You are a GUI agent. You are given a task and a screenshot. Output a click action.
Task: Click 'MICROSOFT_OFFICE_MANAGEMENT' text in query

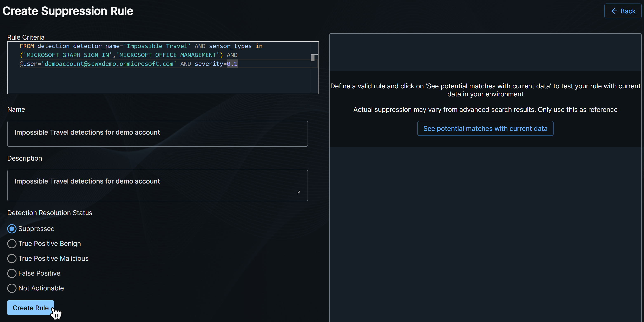click(167, 55)
